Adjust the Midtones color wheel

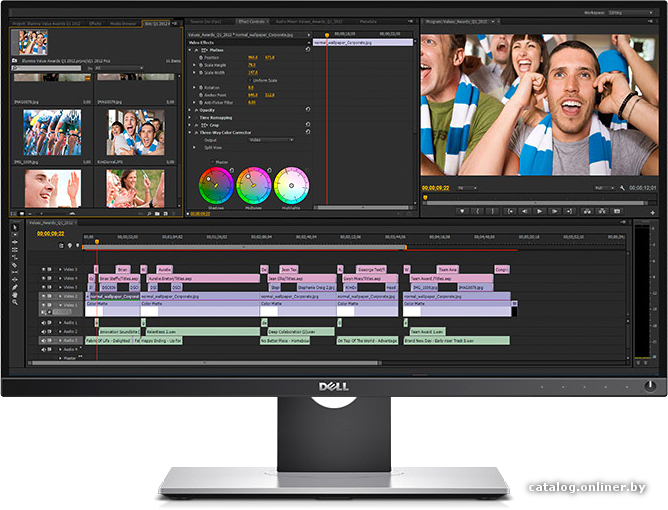click(x=253, y=185)
